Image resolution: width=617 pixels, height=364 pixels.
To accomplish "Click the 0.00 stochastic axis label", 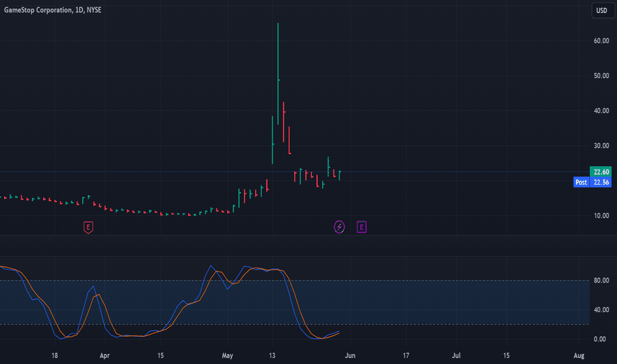I will click(601, 340).
